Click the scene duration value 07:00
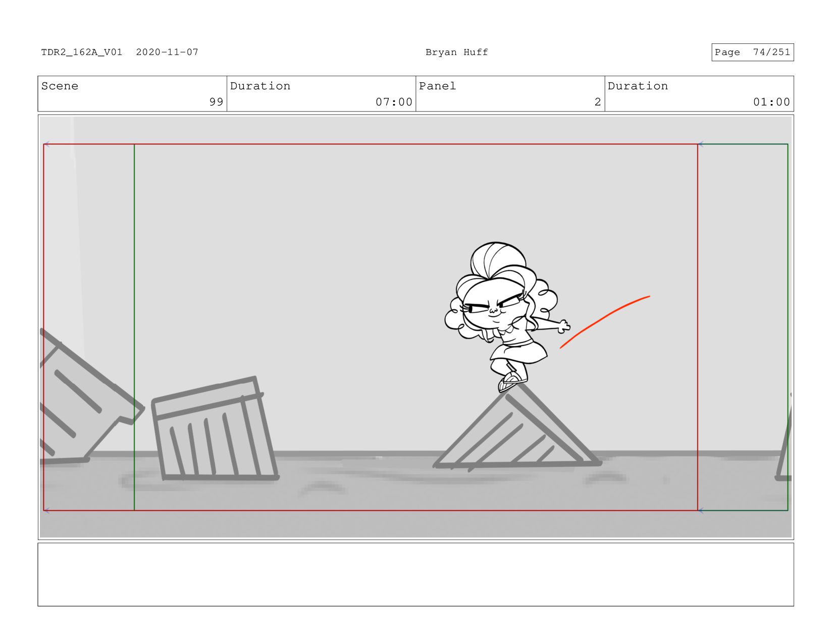Screen dimensions: 832x644 (394, 102)
